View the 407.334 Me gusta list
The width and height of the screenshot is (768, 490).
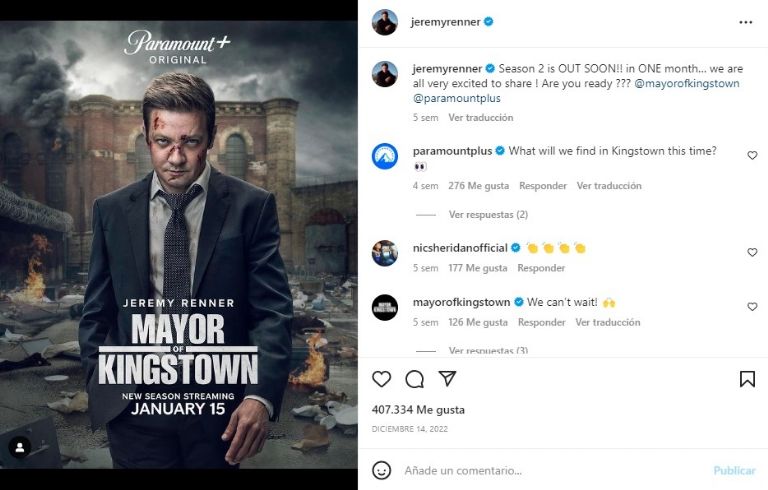click(x=418, y=410)
